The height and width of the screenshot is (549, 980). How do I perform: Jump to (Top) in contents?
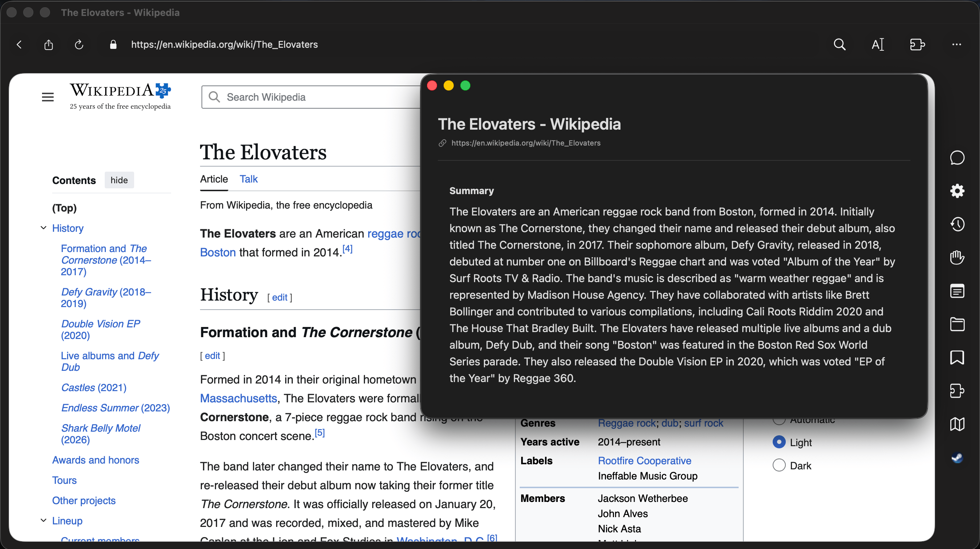pyautogui.click(x=64, y=208)
